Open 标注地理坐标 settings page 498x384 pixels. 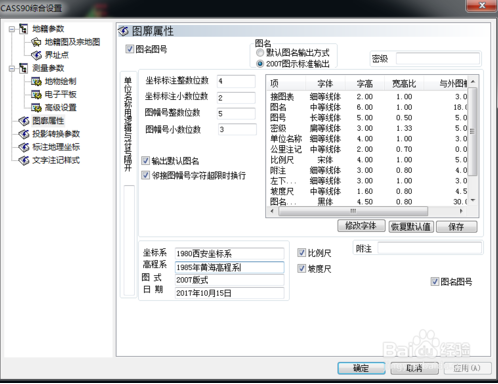(x=56, y=147)
